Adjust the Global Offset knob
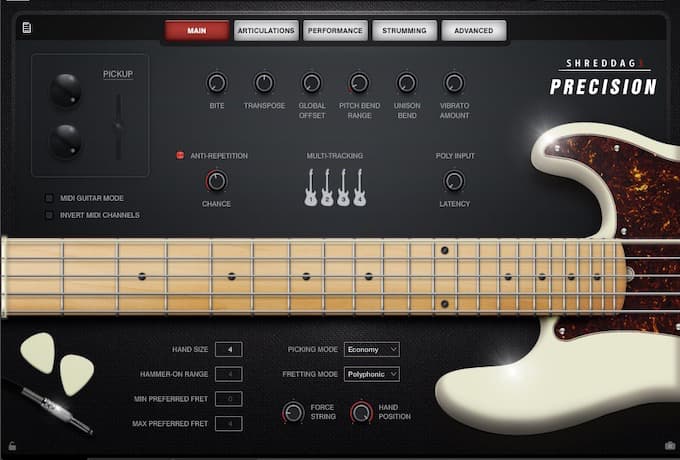Viewport: 680px width, 460px height. point(311,83)
